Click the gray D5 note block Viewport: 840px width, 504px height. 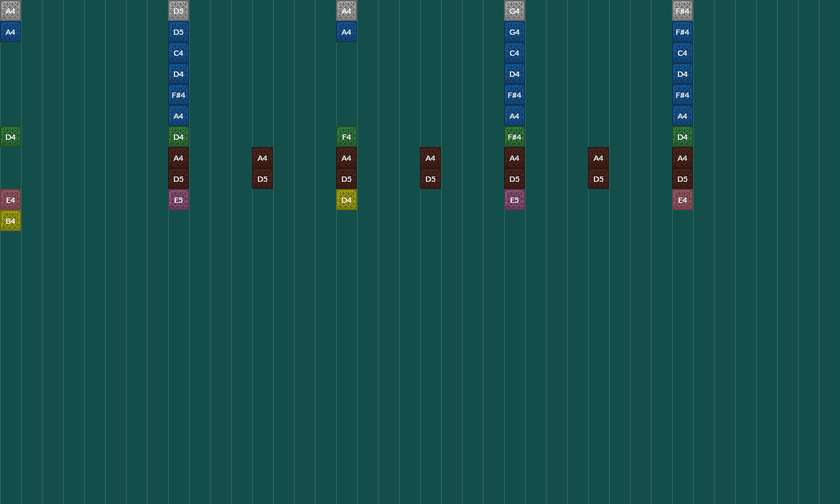tap(178, 11)
